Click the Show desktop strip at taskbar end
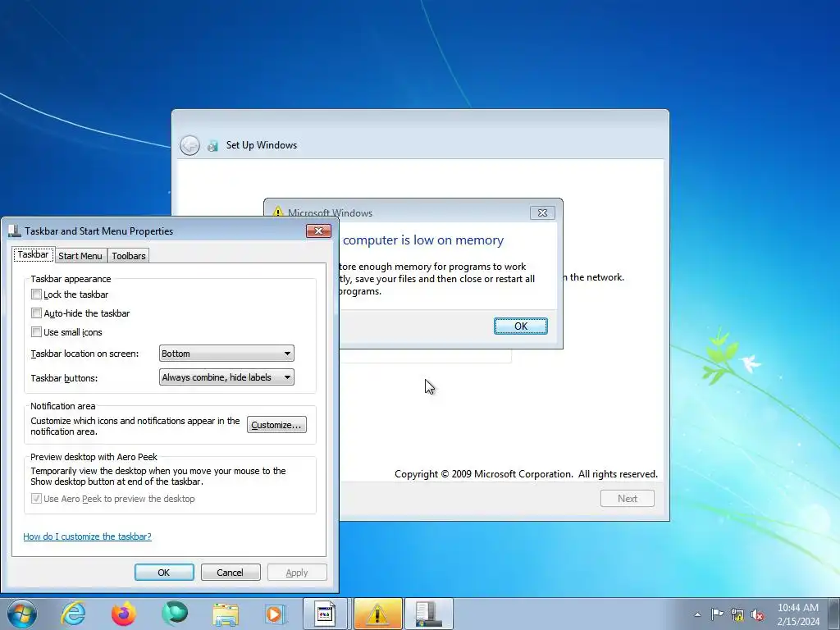This screenshot has height=630, width=840. pyautogui.click(x=833, y=614)
